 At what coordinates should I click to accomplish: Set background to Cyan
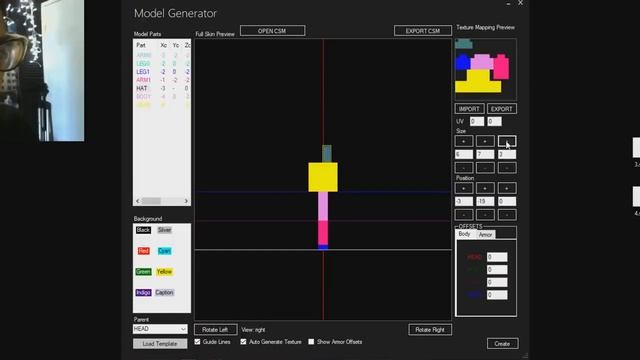pyautogui.click(x=164, y=251)
